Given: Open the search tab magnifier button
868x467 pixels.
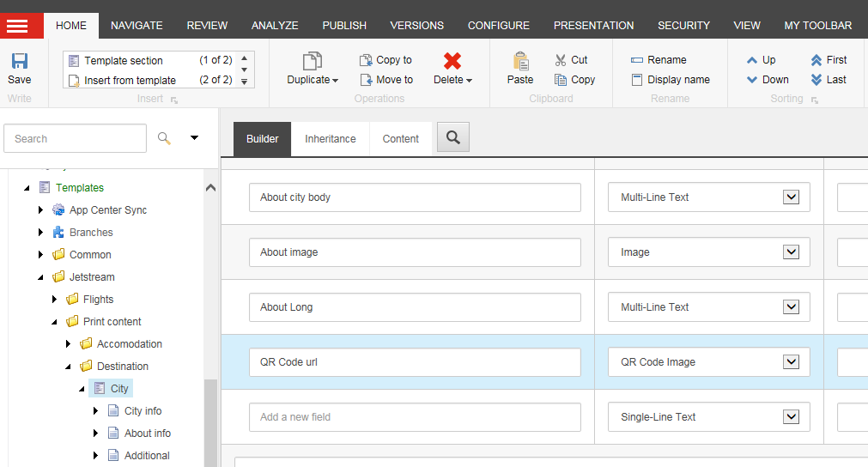Looking at the screenshot, I should 452,137.
